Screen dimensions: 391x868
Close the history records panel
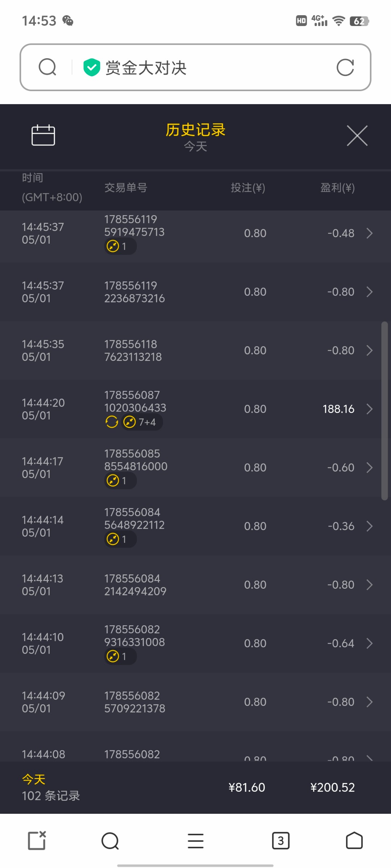(357, 136)
